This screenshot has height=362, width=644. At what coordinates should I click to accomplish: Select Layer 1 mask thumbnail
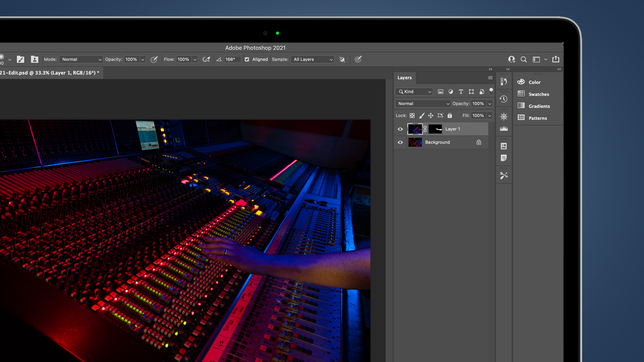(x=435, y=129)
